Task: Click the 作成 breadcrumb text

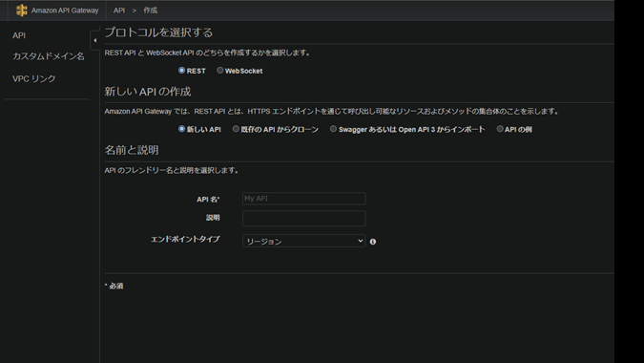Action: (151, 11)
